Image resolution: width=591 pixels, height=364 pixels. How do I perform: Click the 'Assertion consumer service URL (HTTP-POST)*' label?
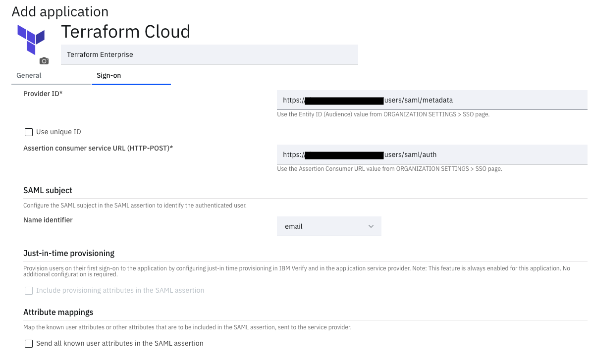coord(98,148)
